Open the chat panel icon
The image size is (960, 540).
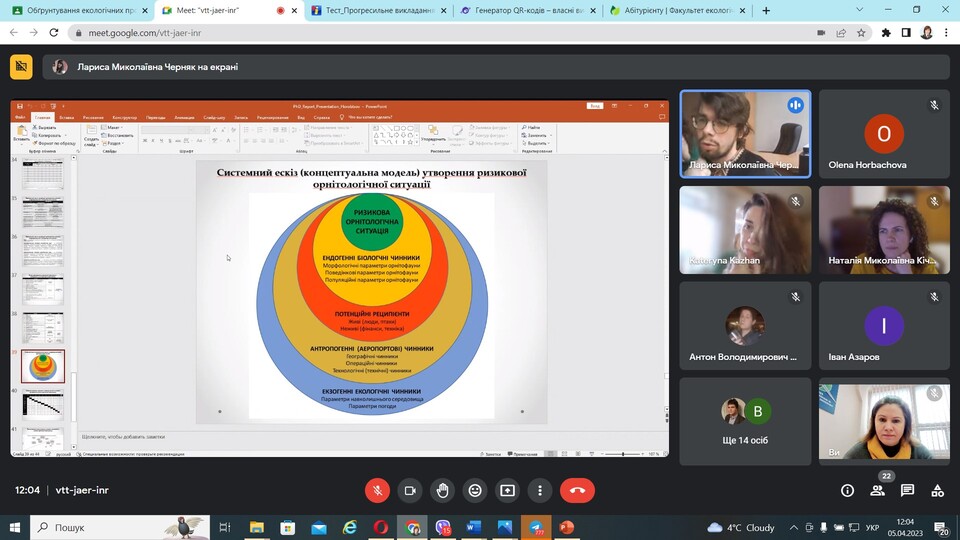click(x=907, y=490)
